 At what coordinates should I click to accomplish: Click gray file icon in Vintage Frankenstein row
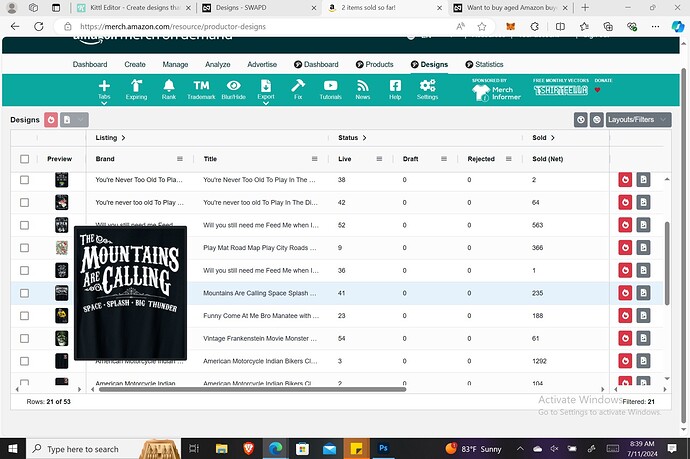pyautogui.click(x=643, y=338)
